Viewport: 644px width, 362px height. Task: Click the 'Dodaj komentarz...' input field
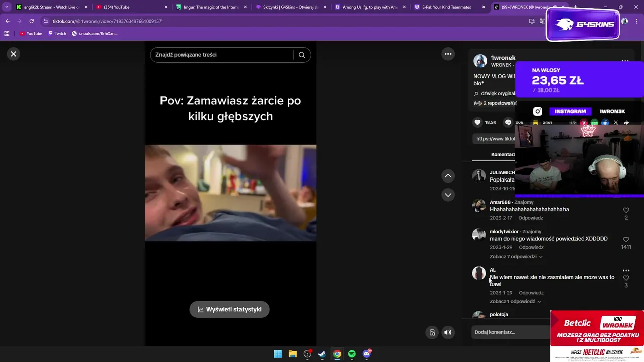(511, 332)
